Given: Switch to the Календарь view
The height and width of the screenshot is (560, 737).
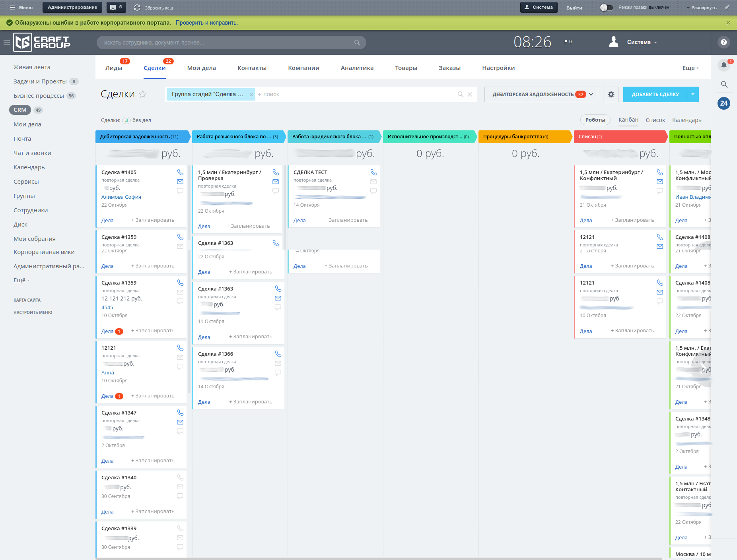Looking at the screenshot, I should (686, 120).
